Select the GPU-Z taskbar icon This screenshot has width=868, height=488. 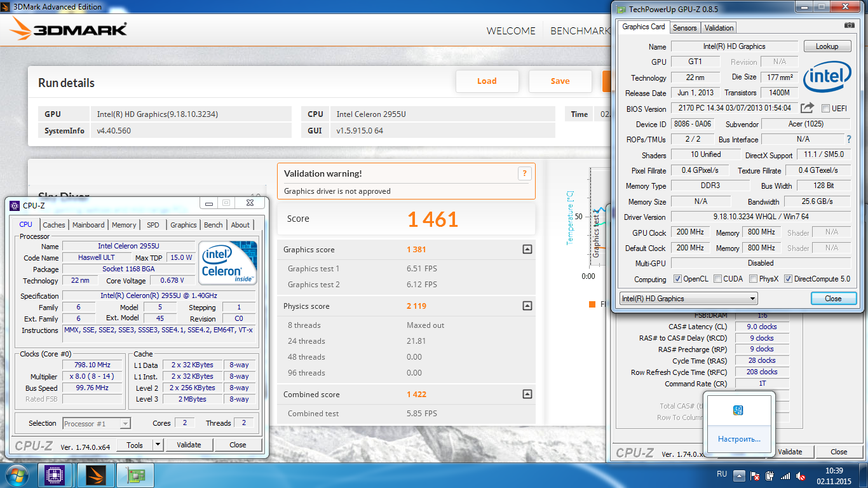[x=137, y=475]
